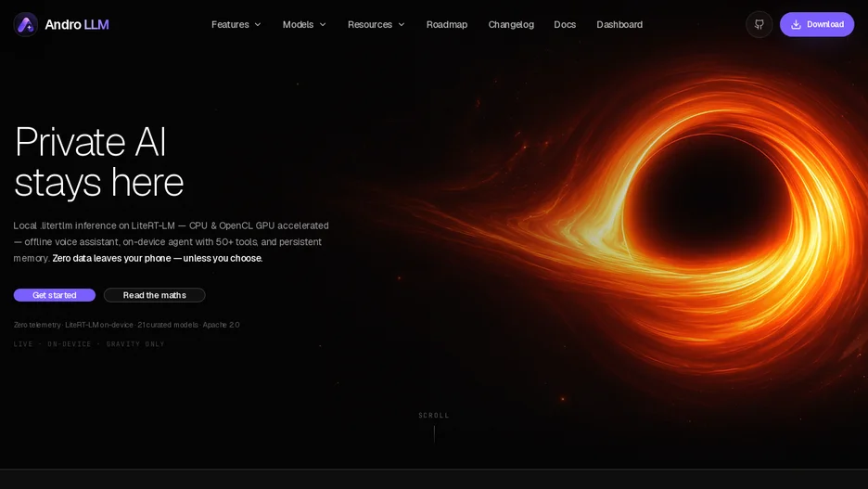Go to the Roadmap page
Screen dimensions: 868x489
pos(447,24)
